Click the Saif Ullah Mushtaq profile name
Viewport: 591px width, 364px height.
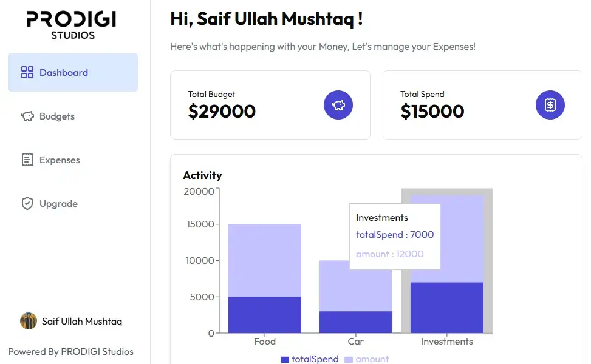pos(82,322)
